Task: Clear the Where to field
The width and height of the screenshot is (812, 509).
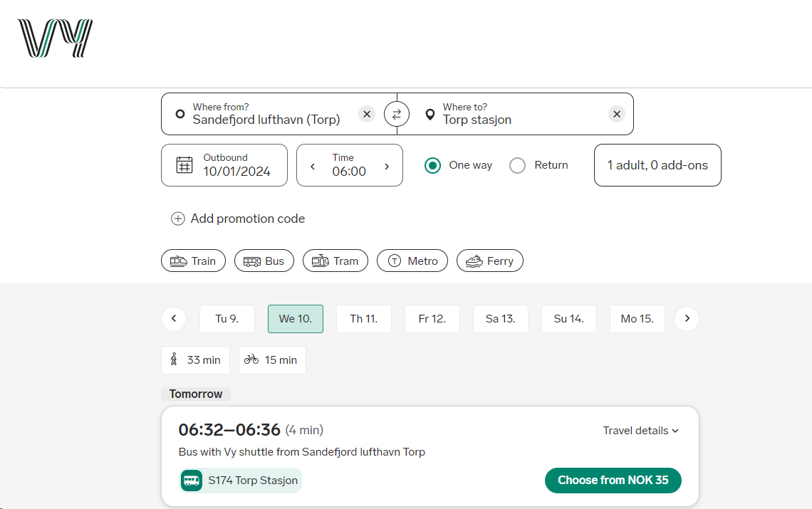Action: 616,114
